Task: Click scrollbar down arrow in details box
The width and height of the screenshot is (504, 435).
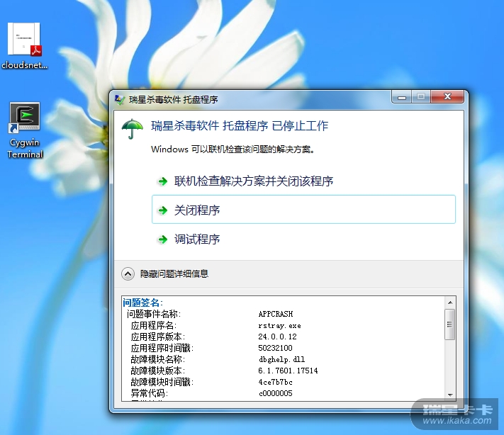Action: tap(450, 395)
